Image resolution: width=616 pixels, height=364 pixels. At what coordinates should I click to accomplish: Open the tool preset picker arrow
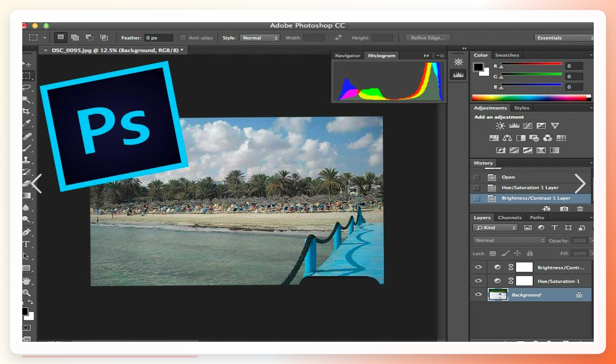(x=45, y=38)
